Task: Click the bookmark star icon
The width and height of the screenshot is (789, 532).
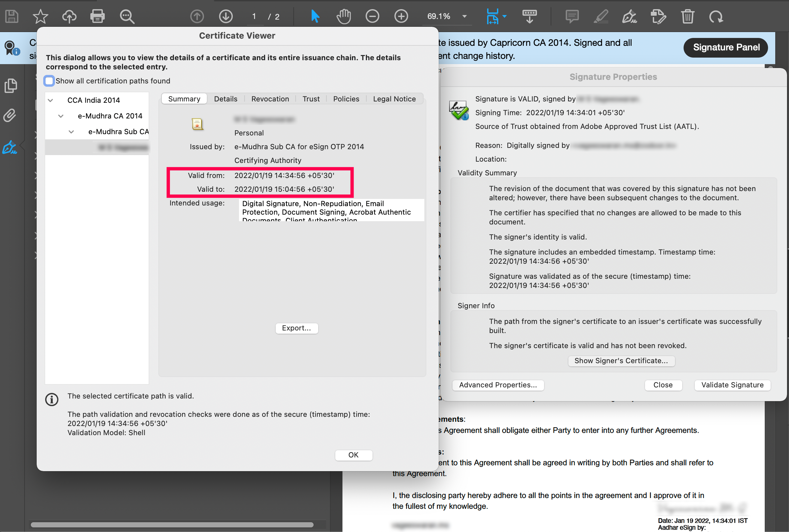Action: coord(40,16)
